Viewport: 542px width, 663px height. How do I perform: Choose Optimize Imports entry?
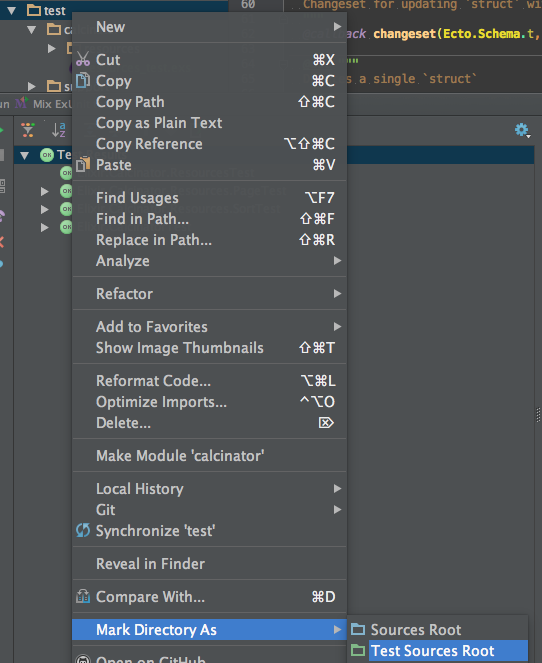(209, 402)
